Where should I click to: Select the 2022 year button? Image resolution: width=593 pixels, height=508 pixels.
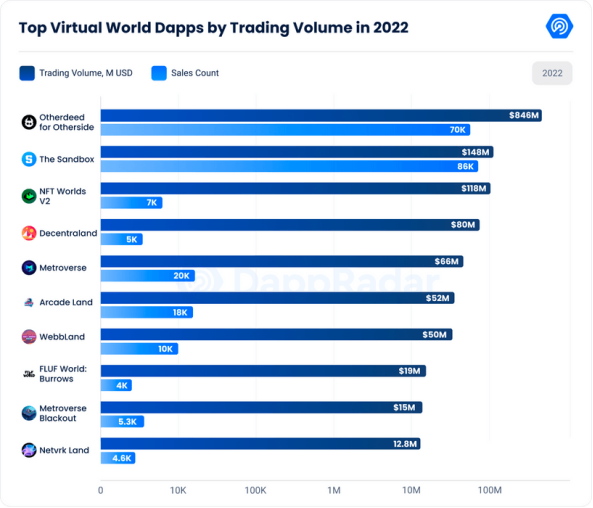pyautogui.click(x=552, y=73)
